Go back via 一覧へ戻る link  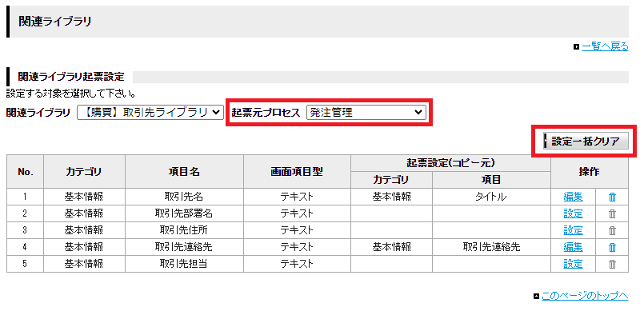click(x=606, y=47)
